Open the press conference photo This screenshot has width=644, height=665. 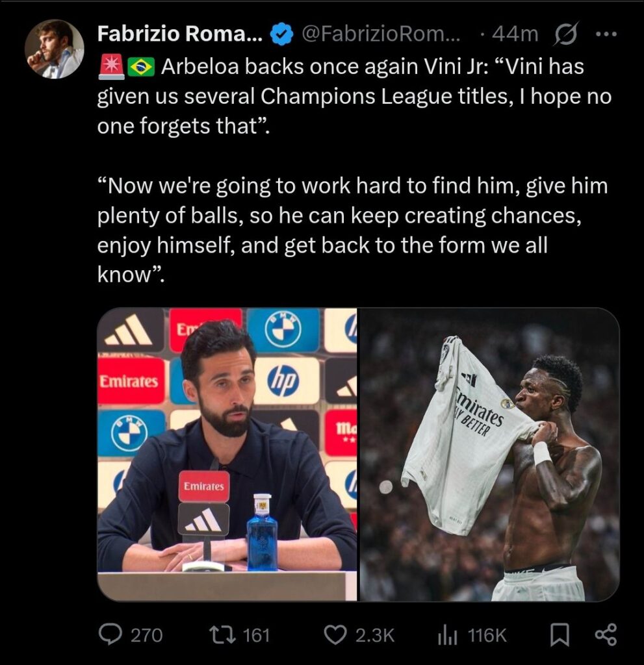coord(227,454)
